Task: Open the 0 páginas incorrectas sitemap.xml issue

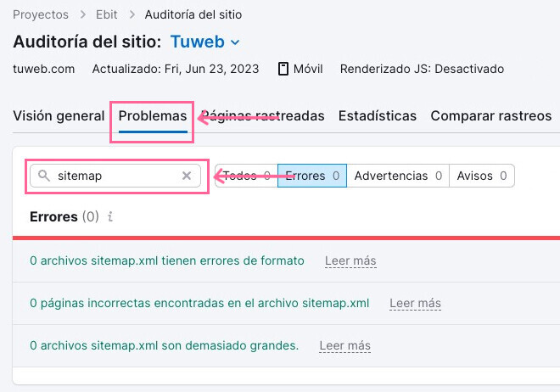Action: [x=199, y=303]
